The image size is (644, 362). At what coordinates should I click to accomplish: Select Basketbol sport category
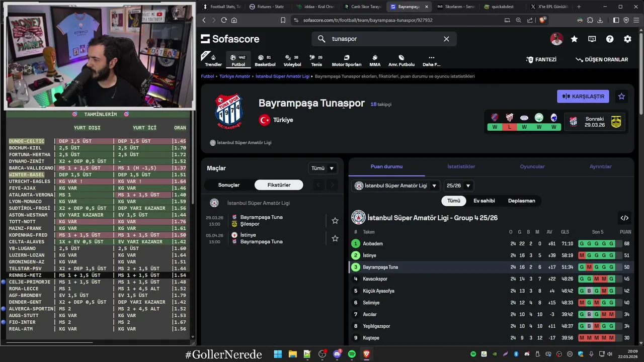(265, 60)
